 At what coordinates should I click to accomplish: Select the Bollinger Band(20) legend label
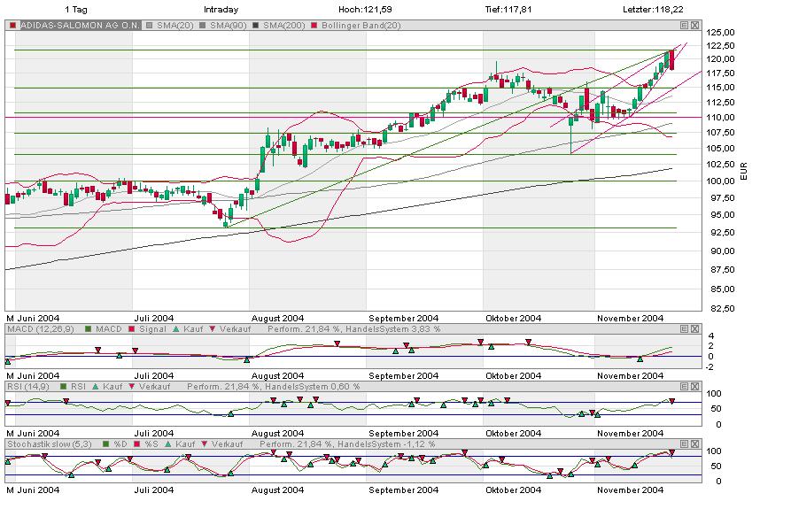(361, 25)
